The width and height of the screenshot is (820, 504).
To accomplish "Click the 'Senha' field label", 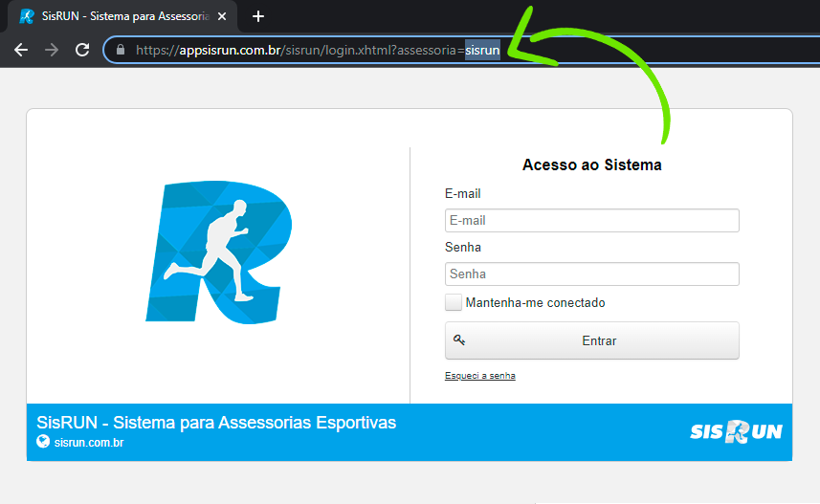I will [463, 247].
